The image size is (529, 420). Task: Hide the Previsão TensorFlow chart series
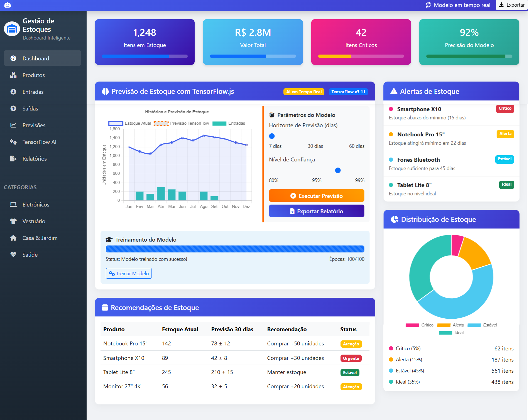pos(181,123)
